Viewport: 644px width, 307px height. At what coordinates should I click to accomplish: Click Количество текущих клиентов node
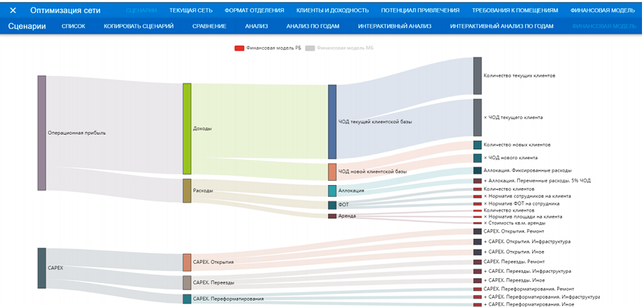point(477,76)
